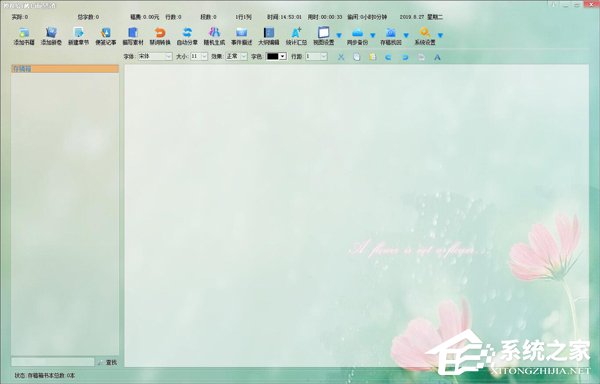Select the 存稿箱 item in left panel
Viewport: 600px width, 384px height.
click(x=65, y=69)
